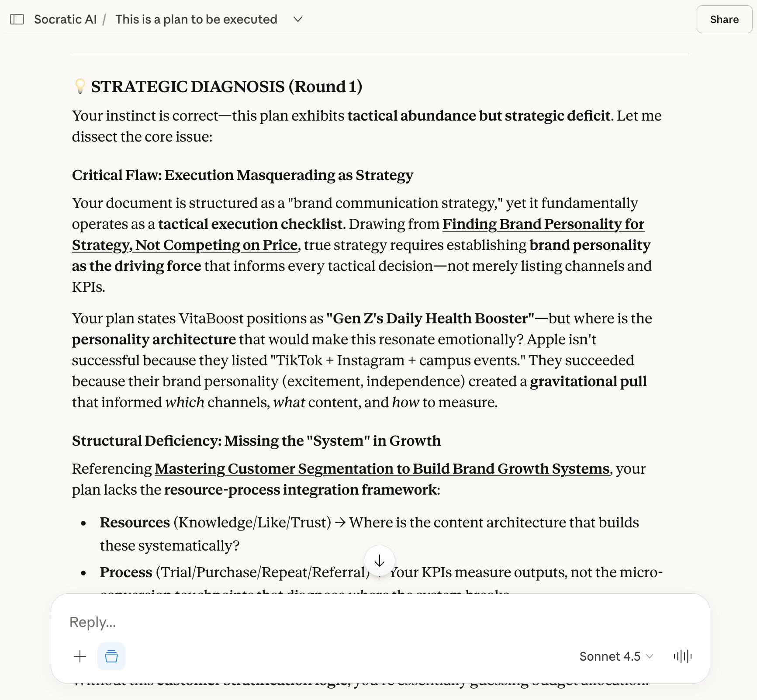The width and height of the screenshot is (757, 700).
Task: Open the "Mastering Customer Segmentation" link
Action: coord(382,469)
